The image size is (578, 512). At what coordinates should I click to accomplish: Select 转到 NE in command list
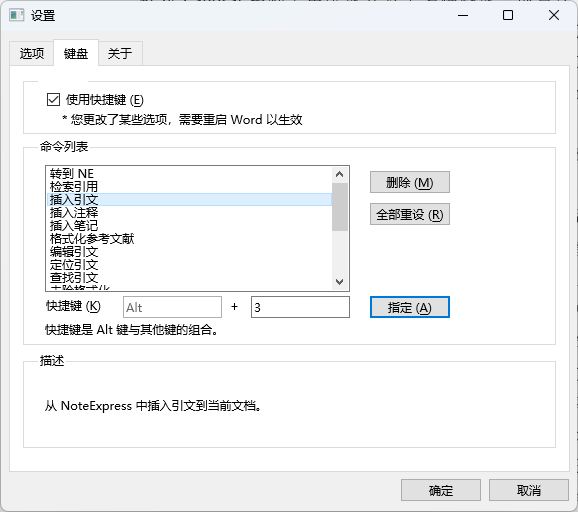[x=189, y=174]
